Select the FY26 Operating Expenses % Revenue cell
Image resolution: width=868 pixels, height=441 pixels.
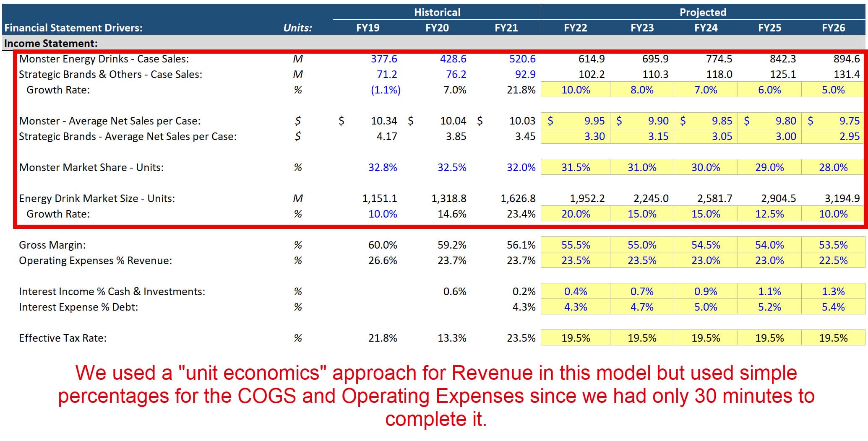point(832,260)
